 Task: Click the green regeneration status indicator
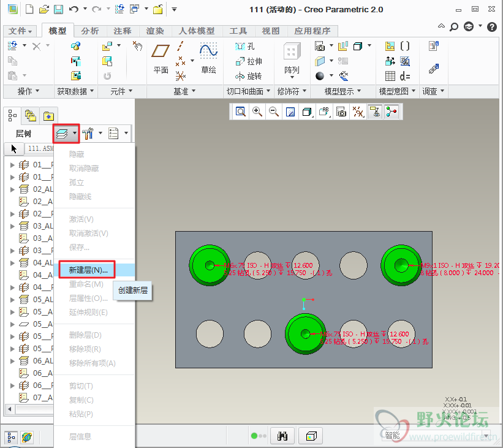(254, 436)
